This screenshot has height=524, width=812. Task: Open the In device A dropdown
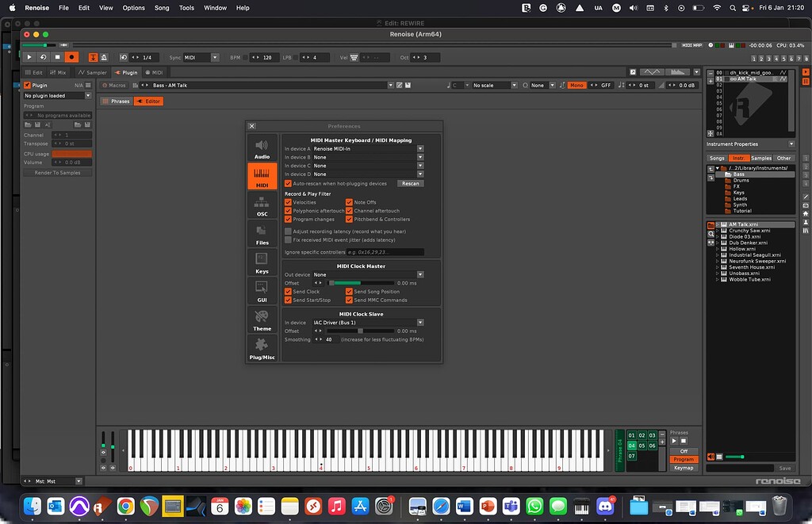pos(368,148)
